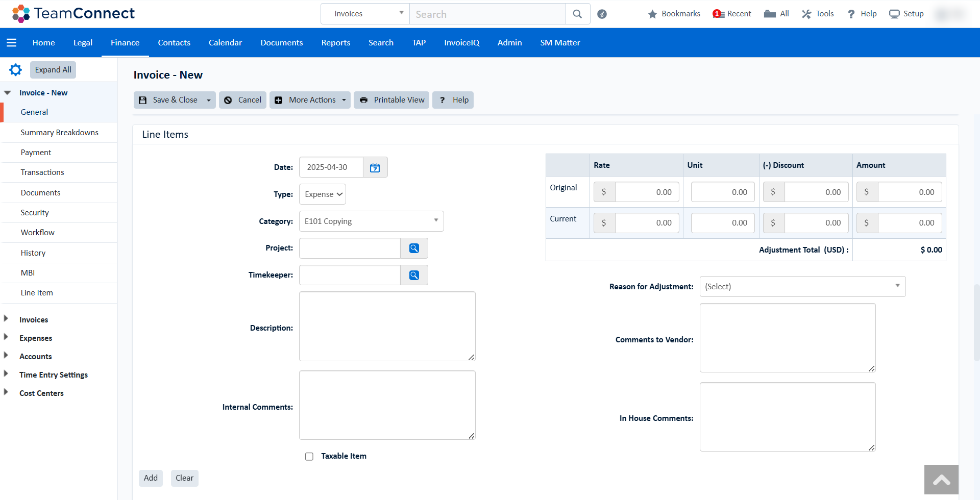Click the Expand All button
Viewport: 980px width, 500px height.
tap(53, 70)
